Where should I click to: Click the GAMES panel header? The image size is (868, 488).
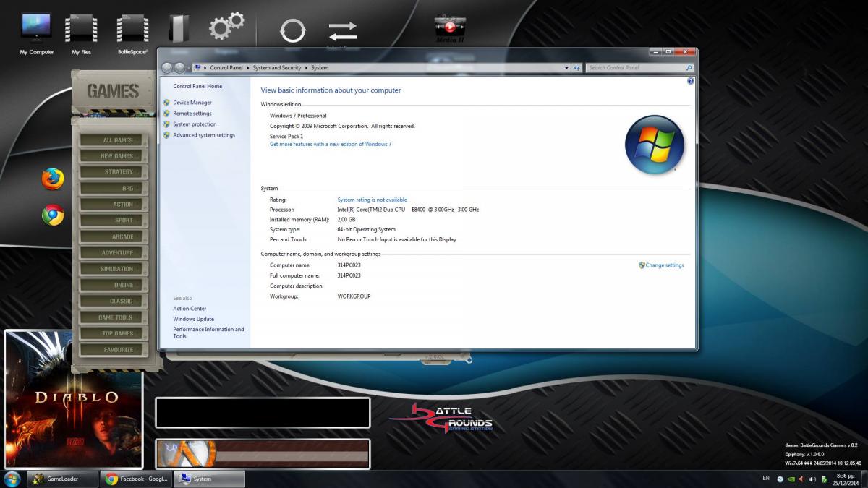click(x=113, y=91)
